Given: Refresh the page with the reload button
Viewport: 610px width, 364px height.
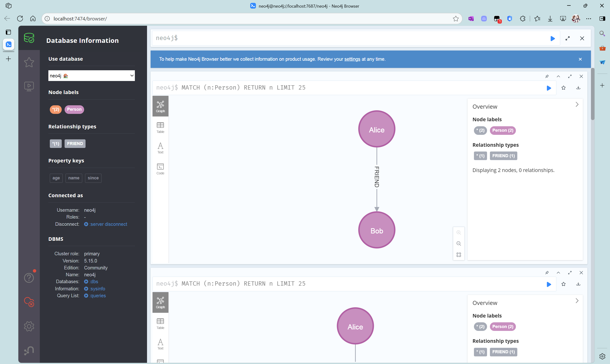Looking at the screenshot, I should [x=20, y=19].
